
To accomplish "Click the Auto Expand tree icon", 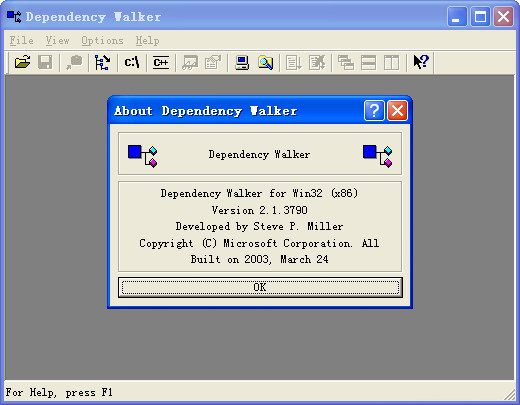I will click(x=103, y=62).
